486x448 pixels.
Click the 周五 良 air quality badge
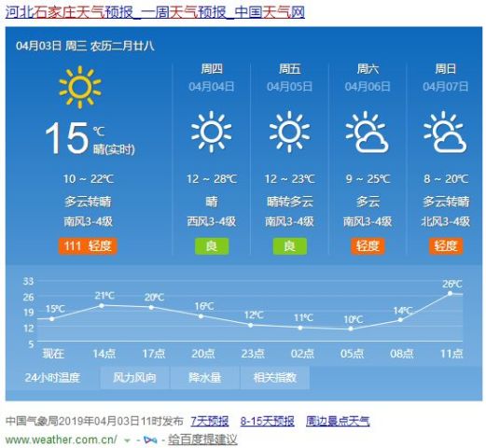pos(290,246)
